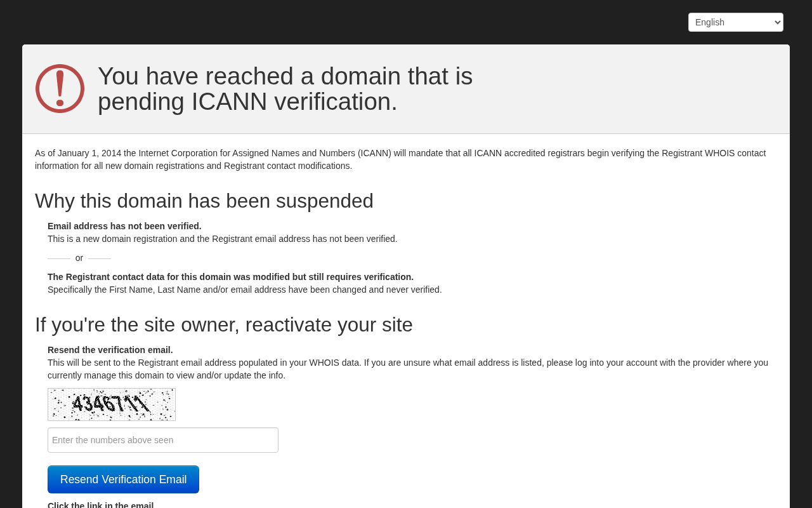Click 'If you're the site owner' heading
The image size is (812, 508).
tap(224, 324)
